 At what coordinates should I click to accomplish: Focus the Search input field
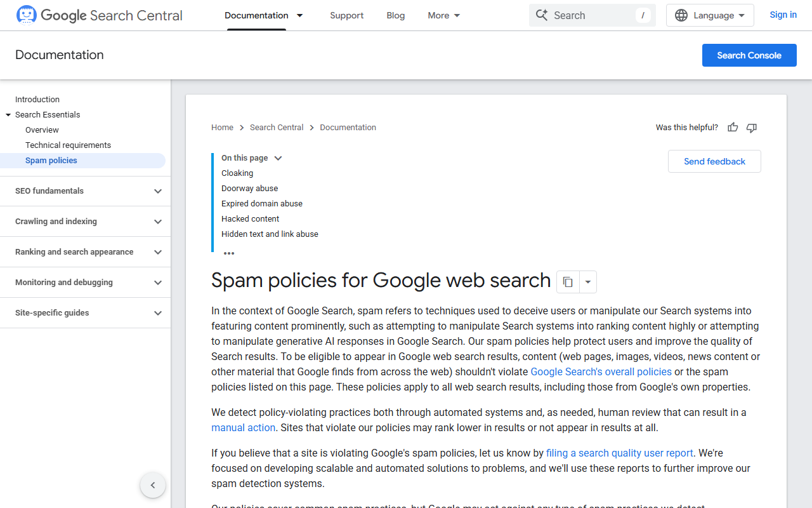593,15
